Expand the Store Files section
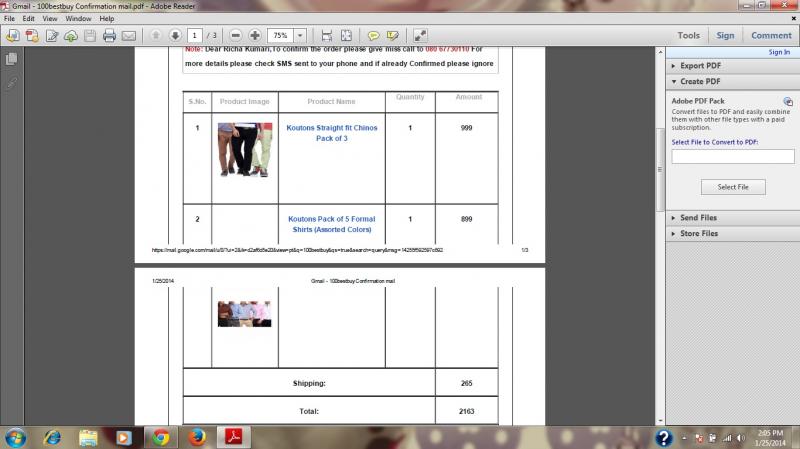The image size is (800, 449). (x=733, y=234)
